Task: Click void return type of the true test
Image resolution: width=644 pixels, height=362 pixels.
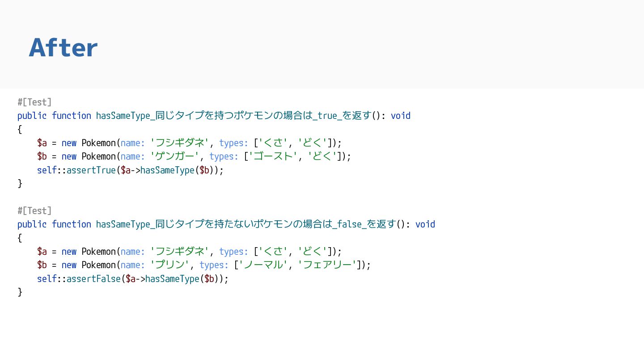Action: [401, 116]
